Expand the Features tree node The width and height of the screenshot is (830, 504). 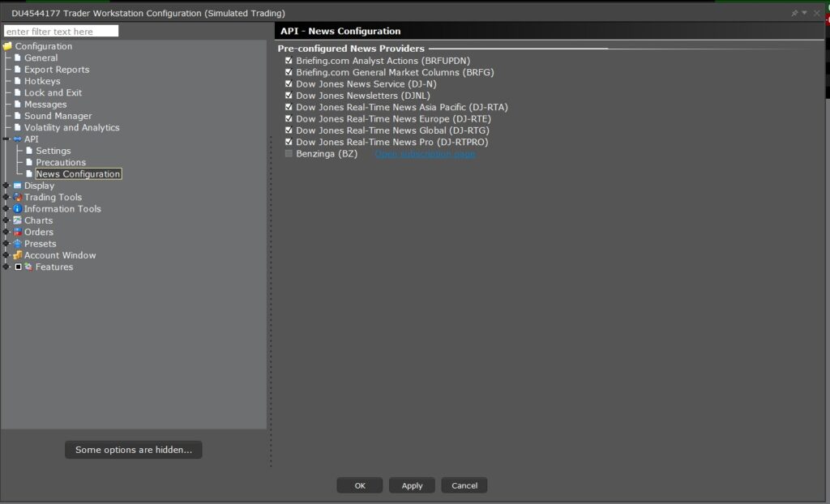[6, 267]
